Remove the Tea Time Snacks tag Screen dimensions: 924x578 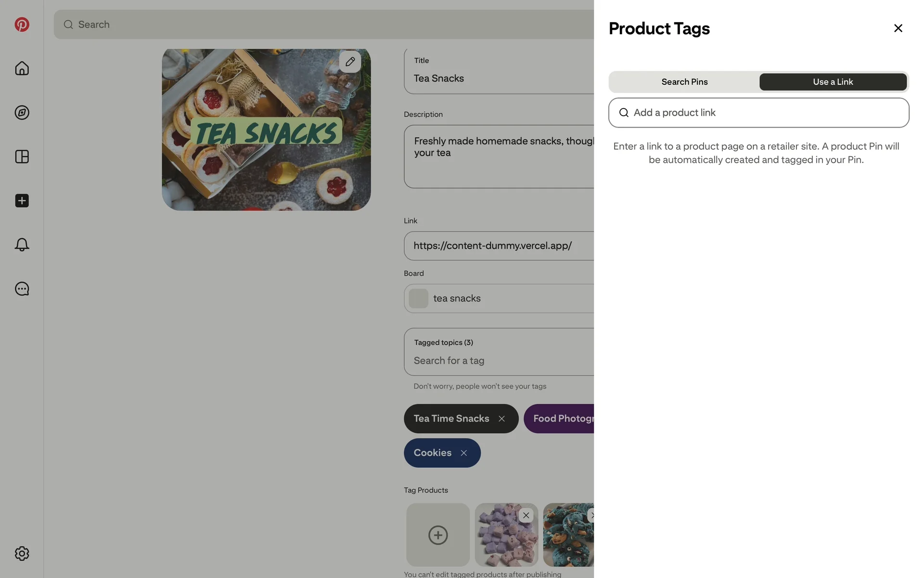click(x=501, y=419)
